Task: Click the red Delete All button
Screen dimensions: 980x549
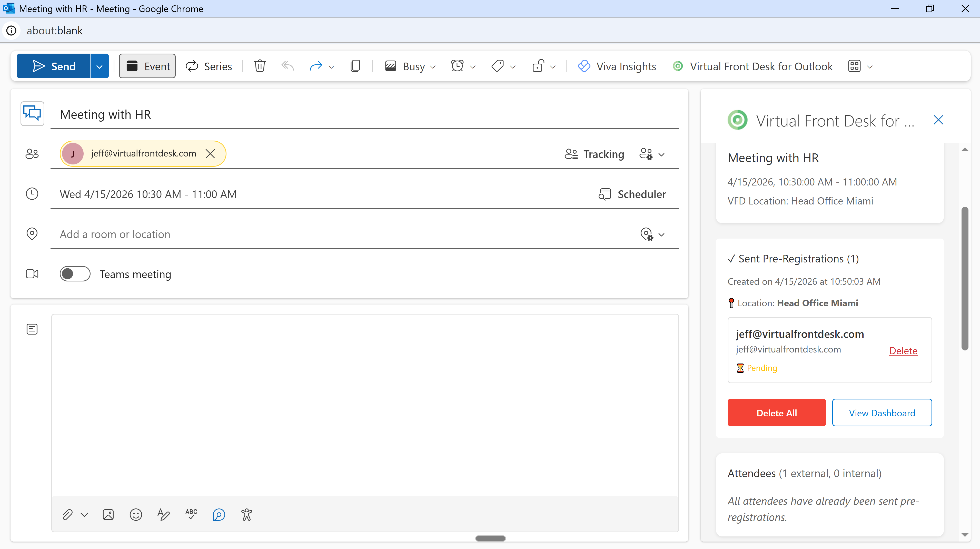Action: [x=776, y=413]
